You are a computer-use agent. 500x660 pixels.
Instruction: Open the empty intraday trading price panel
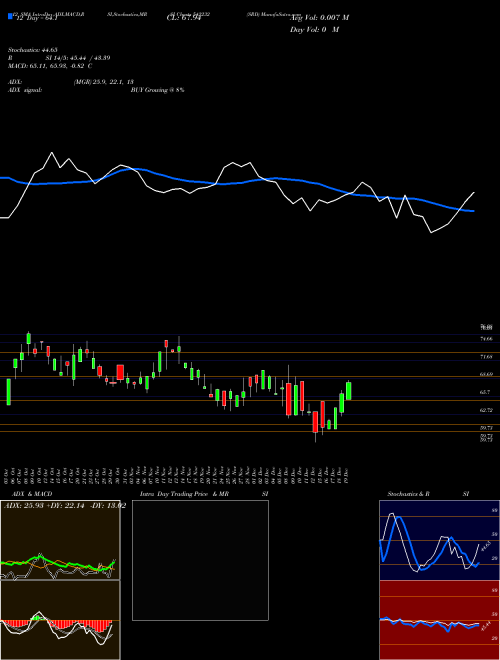click(x=200, y=560)
